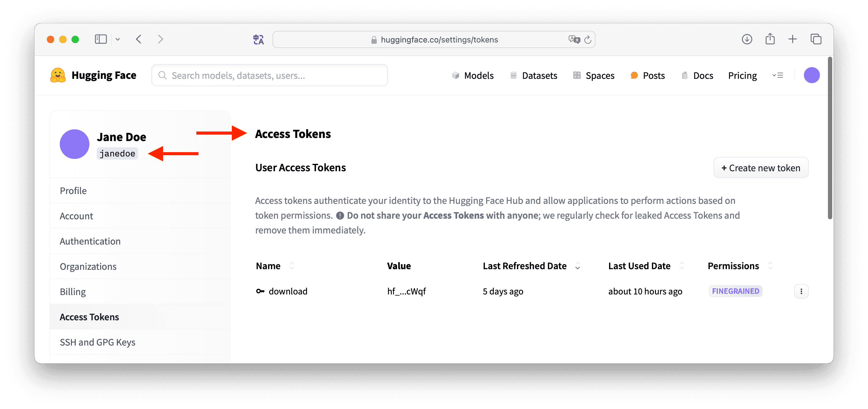Click Jane Doe's profile avatar in the sidebar
868x409 pixels.
pyautogui.click(x=75, y=144)
